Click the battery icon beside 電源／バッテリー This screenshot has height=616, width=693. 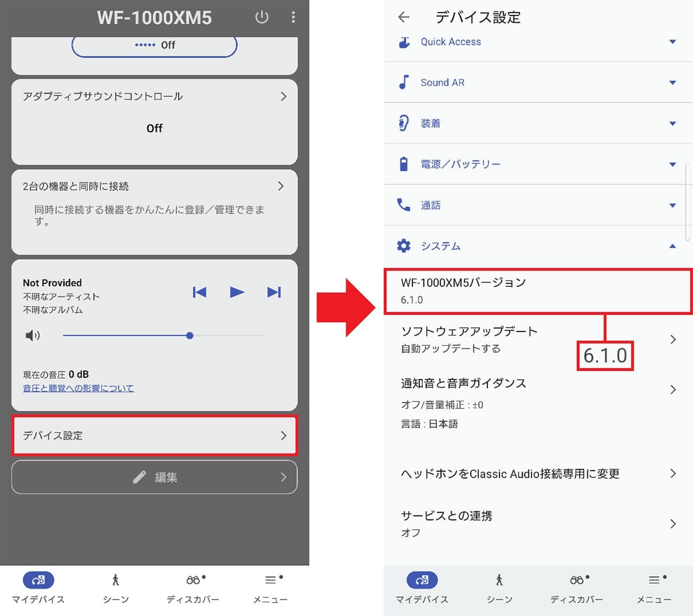(x=404, y=163)
